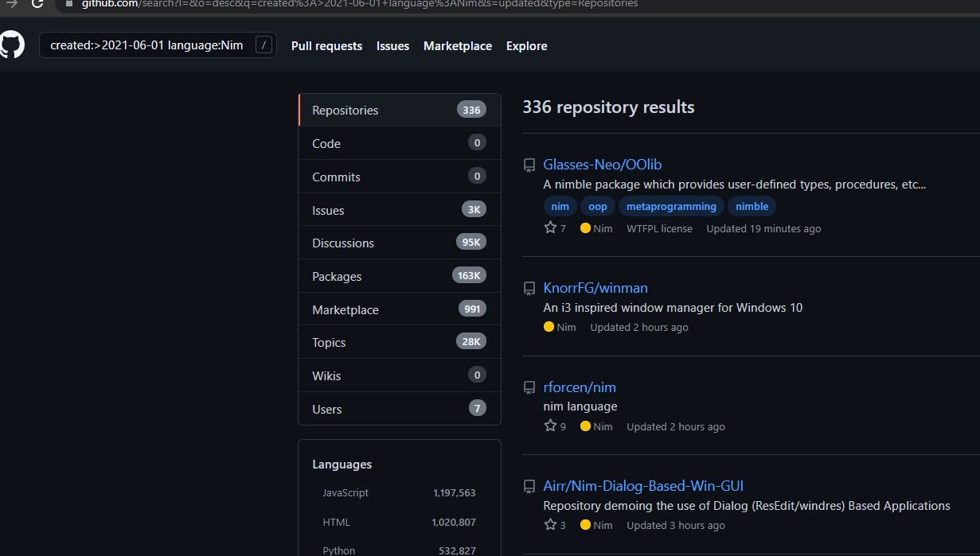The height and width of the screenshot is (556, 980).
Task: Click the winman description about Windows 10
Action: tap(673, 308)
